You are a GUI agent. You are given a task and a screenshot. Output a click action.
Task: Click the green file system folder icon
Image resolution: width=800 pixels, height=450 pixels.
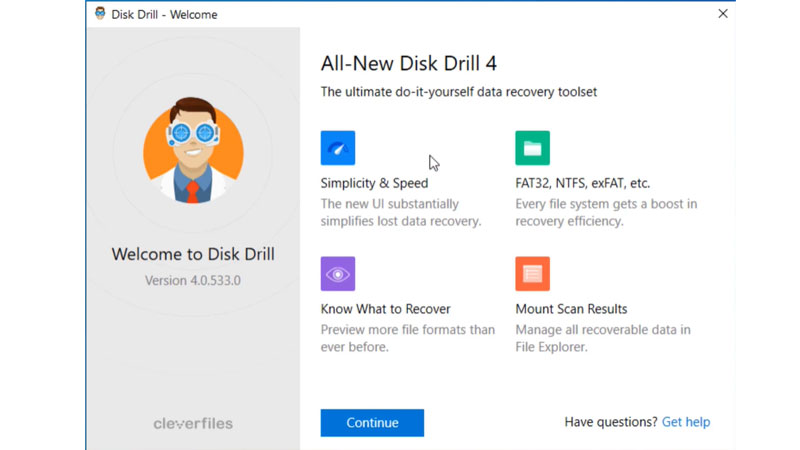(x=532, y=148)
